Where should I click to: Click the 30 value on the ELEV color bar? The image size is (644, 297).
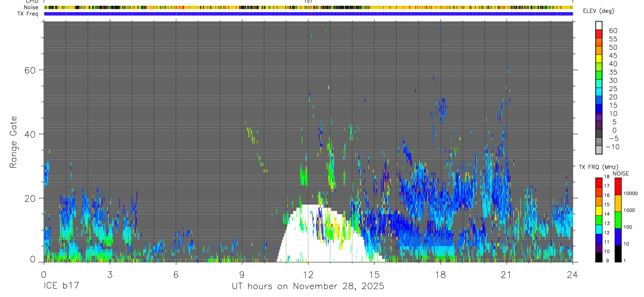click(613, 81)
